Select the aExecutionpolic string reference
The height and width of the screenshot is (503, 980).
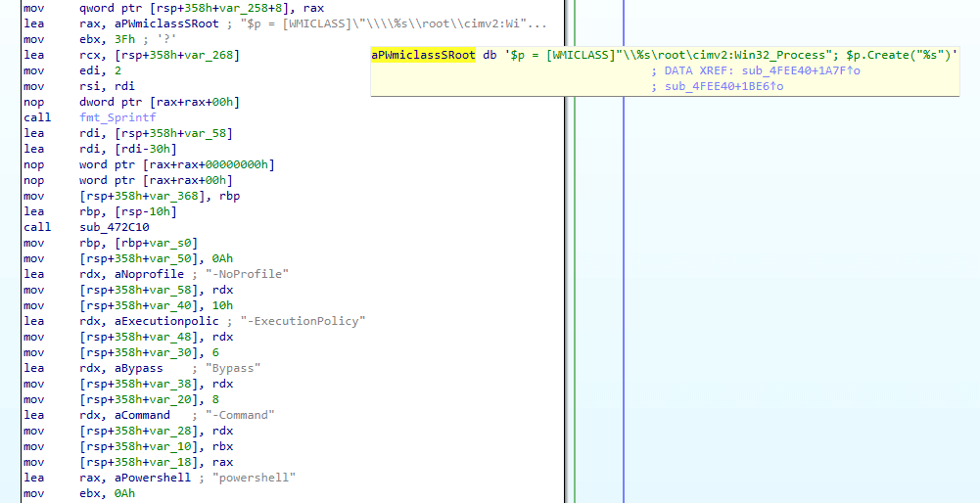point(166,321)
